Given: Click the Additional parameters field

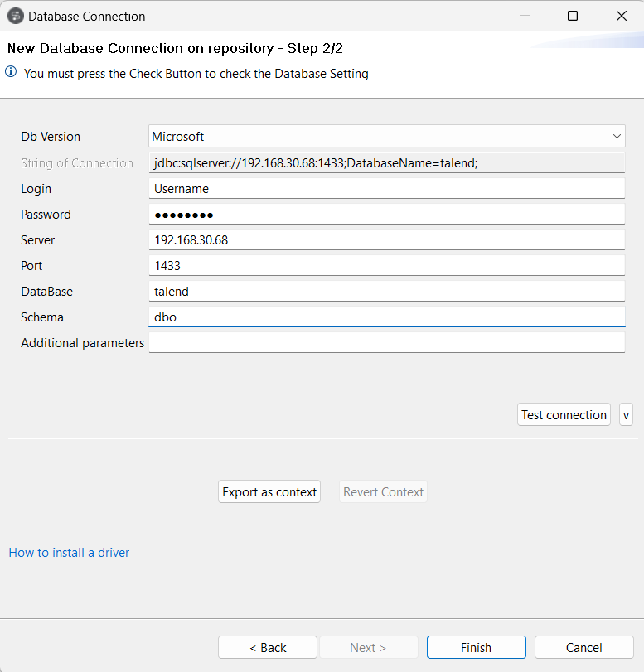Looking at the screenshot, I should 386,341.
